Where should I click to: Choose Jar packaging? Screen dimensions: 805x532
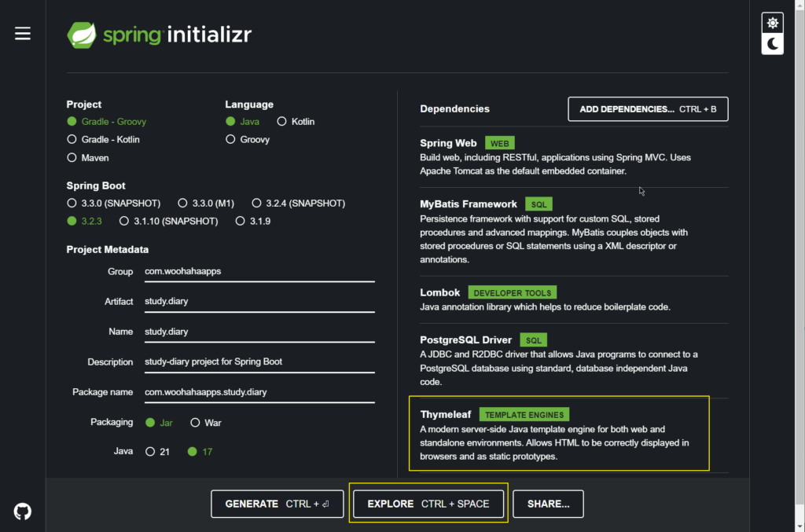pos(159,423)
